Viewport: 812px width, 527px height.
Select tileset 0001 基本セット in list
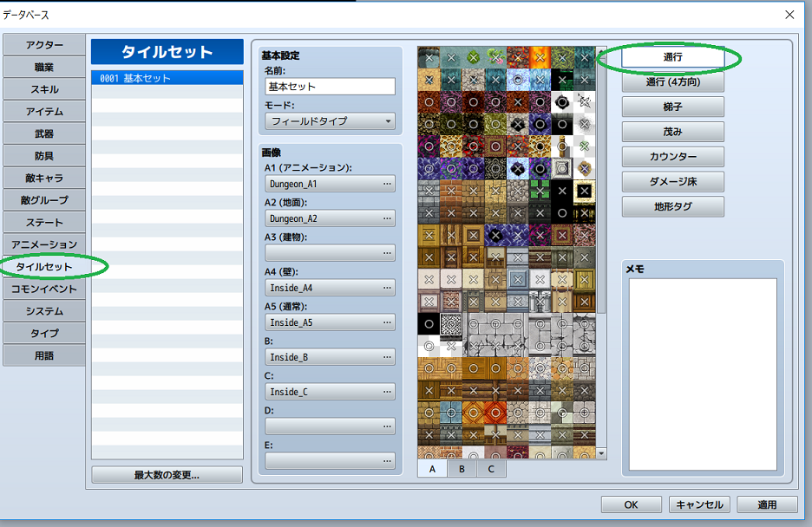coord(167,78)
